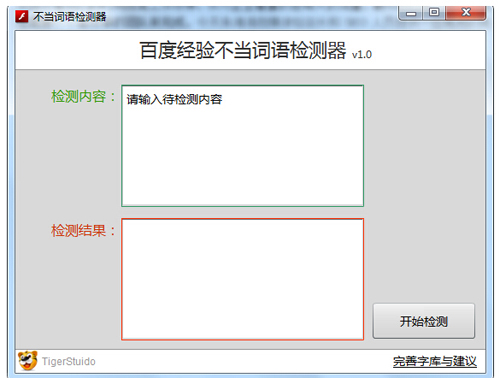The height and width of the screenshot is (378, 500).
Task: Click the 百度经验不当词语检测器 header title
Action: click(x=243, y=51)
